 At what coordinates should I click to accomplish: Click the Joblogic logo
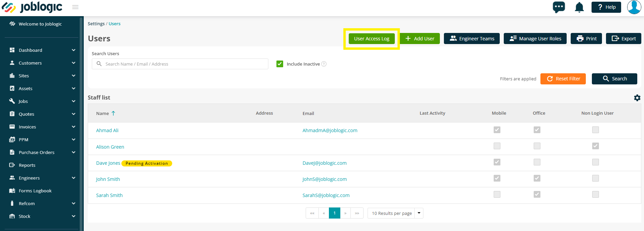(32, 7)
